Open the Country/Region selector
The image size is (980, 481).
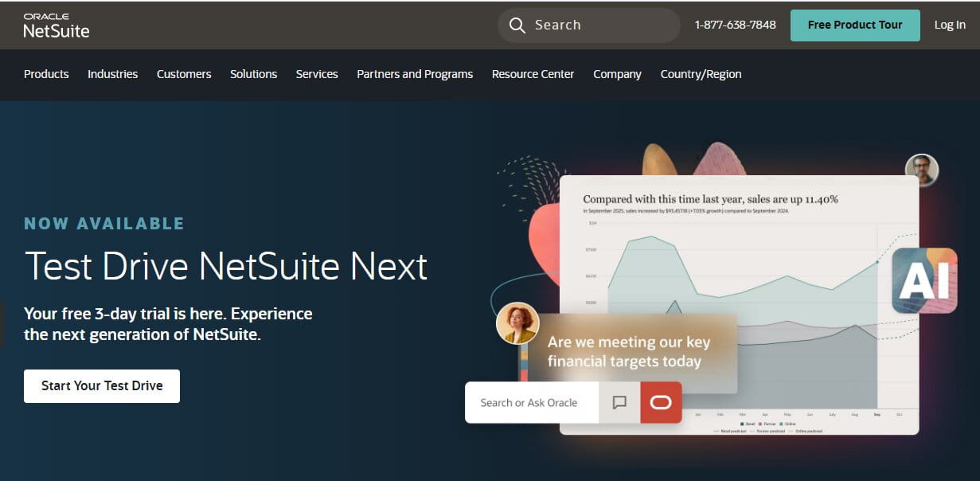click(701, 74)
